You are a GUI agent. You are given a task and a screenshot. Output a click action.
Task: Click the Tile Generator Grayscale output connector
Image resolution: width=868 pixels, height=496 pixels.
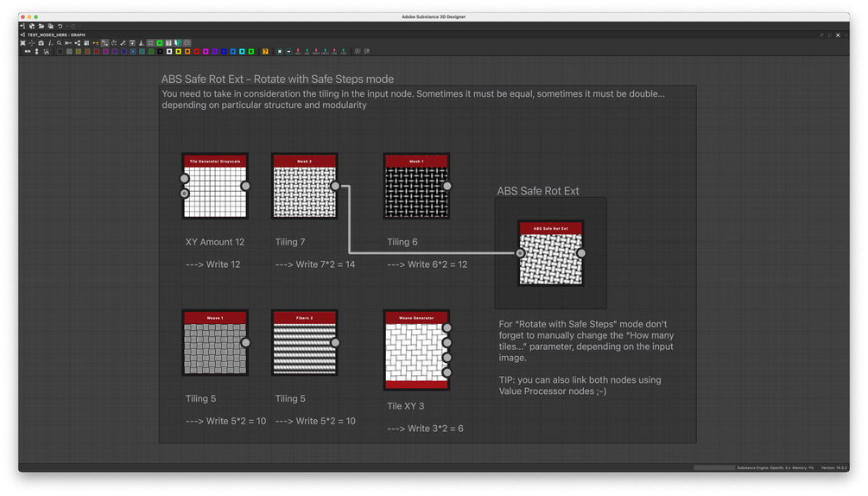(x=246, y=186)
